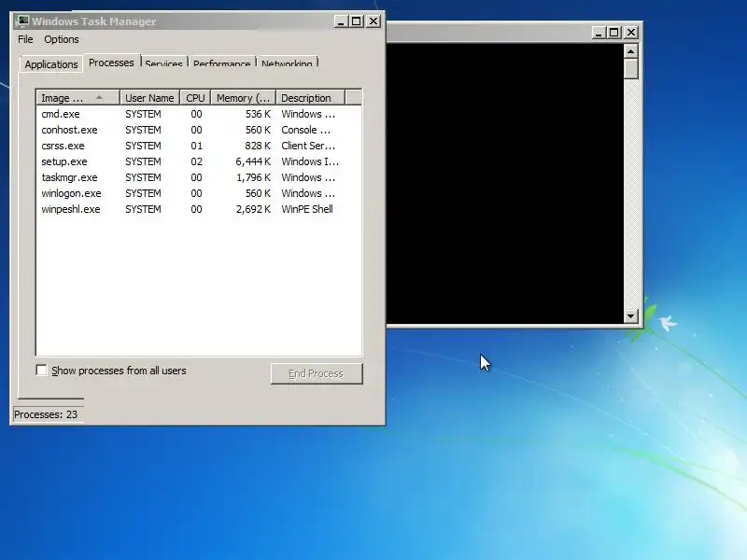Click the 828 K memory value
The height and width of the screenshot is (560, 747).
click(258, 146)
